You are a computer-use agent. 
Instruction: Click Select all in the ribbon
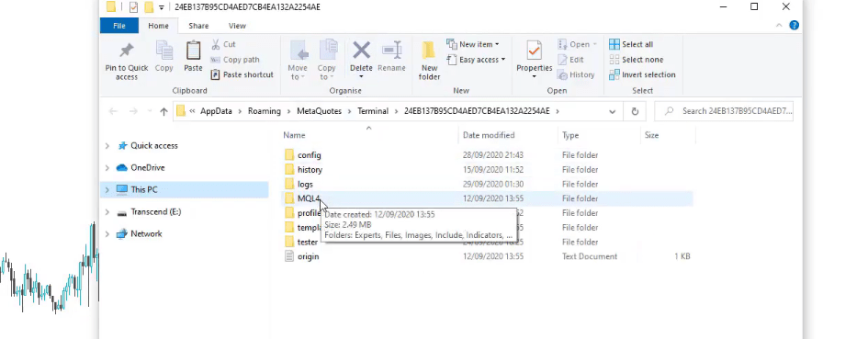[x=631, y=44]
